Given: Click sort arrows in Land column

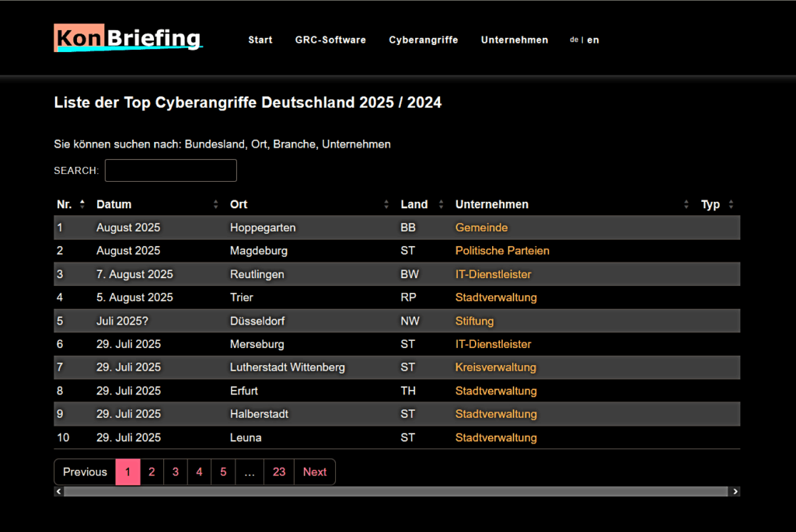Looking at the screenshot, I should (x=441, y=204).
